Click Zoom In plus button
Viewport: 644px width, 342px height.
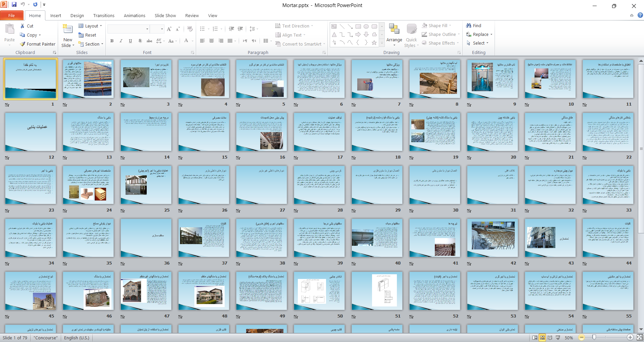[630, 338]
